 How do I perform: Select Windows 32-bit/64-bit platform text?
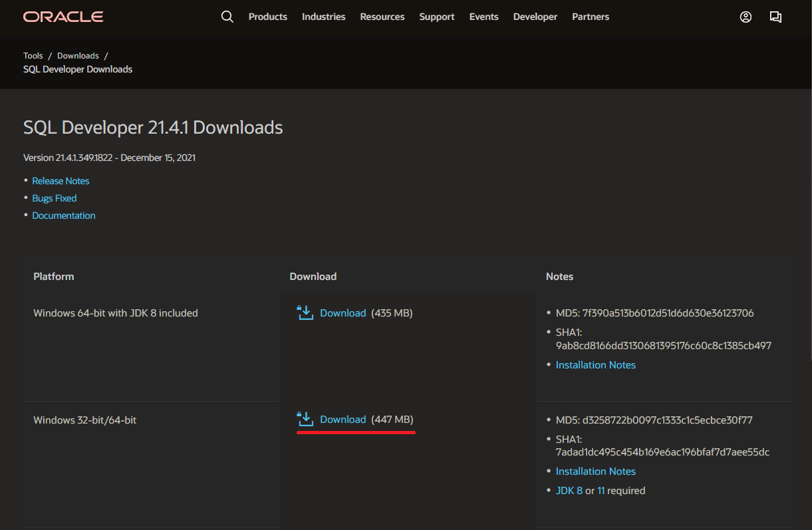[x=85, y=420]
